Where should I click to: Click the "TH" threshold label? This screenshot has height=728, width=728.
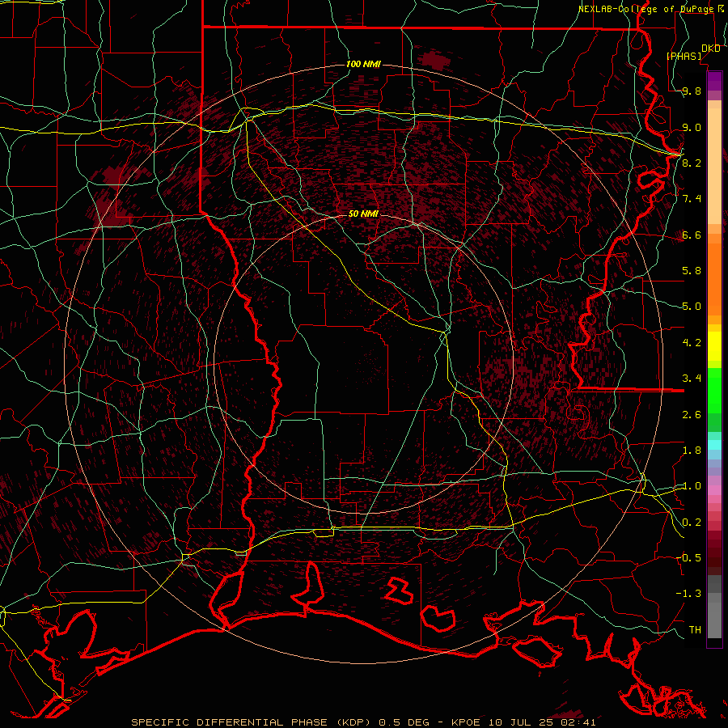click(x=695, y=630)
